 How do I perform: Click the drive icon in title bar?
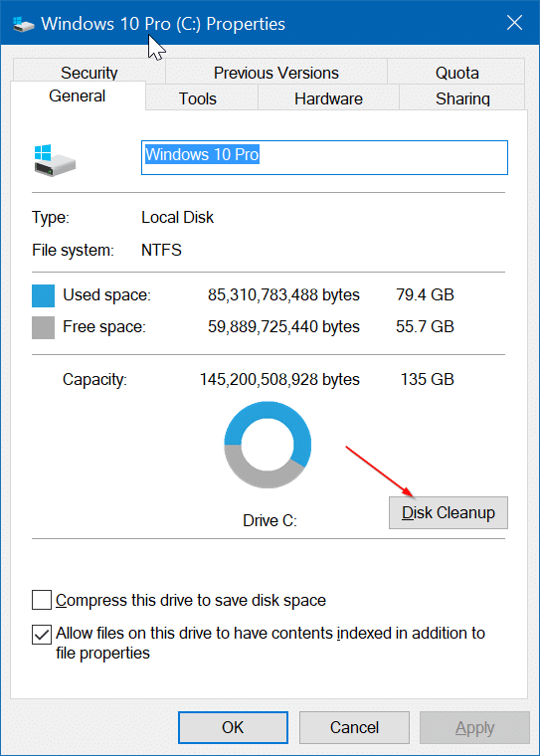pos(23,23)
